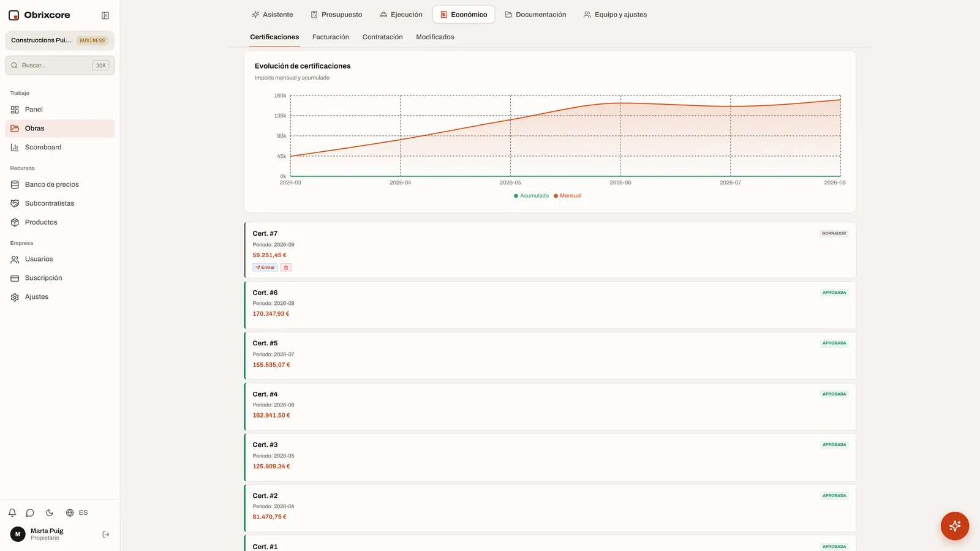Focus the Buscar search field
This screenshot has height=551, width=980.
pos(60,66)
